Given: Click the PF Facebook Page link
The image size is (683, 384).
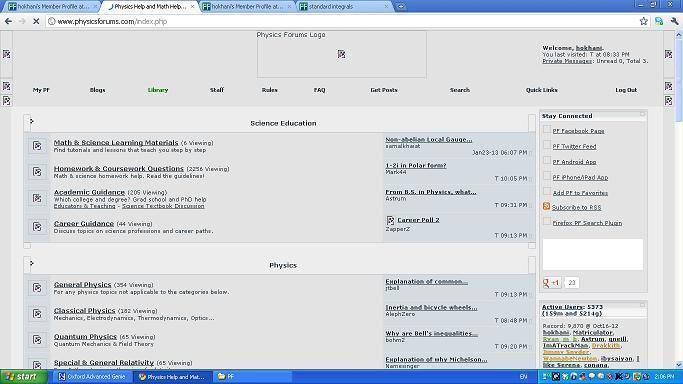Looking at the screenshot, I should 578,131.
